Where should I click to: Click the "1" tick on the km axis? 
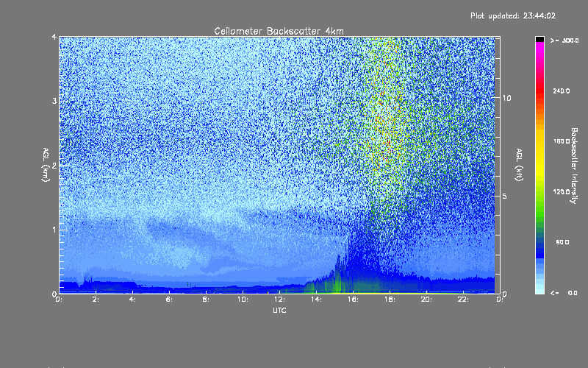click(54, 230)
